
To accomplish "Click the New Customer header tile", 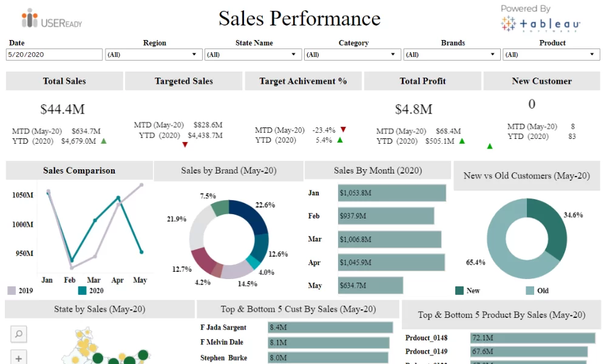I will pyautogui.click(x=541, y=81).
